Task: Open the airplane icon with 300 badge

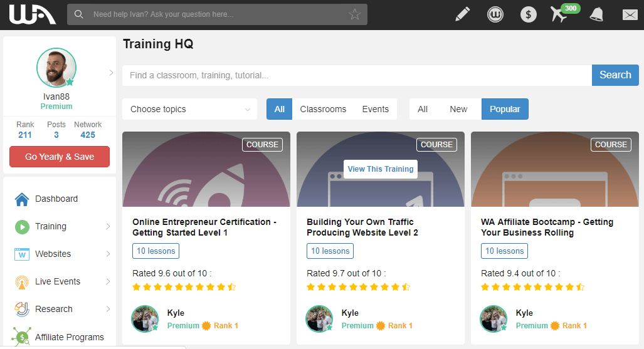Action: pos(564,13)
